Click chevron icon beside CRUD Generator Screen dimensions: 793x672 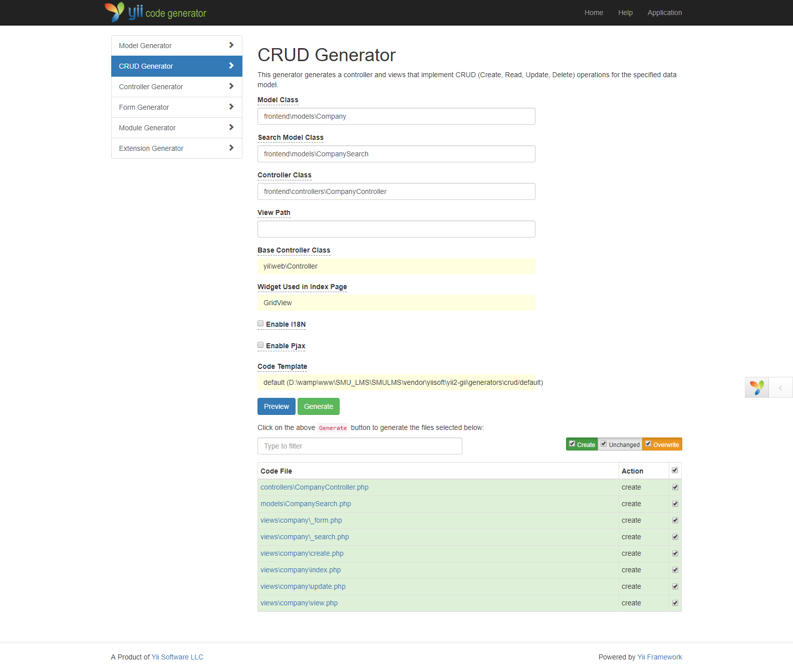point(231,66)
